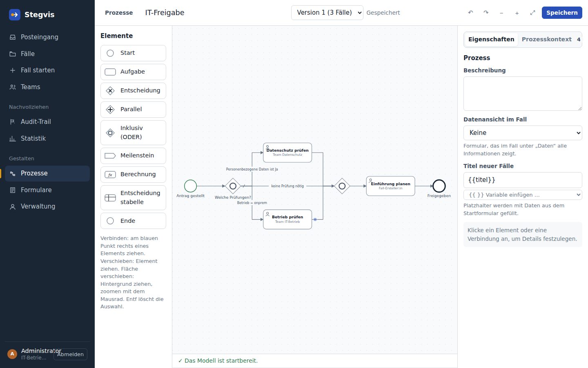
Task: Click the IT-Freigabe process title
Action: click(165, 13)
